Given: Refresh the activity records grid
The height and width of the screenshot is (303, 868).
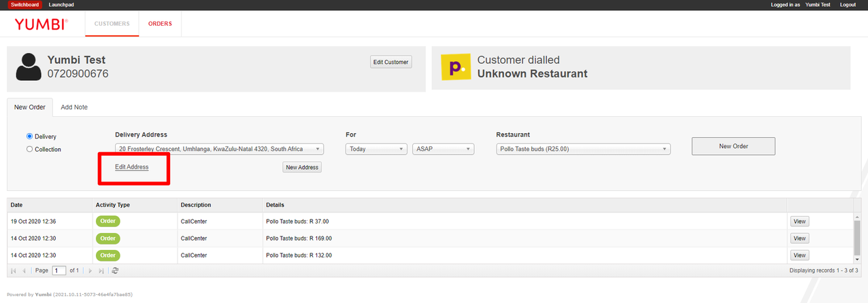Looking at the screenshot, I should (x=115, y=270).
